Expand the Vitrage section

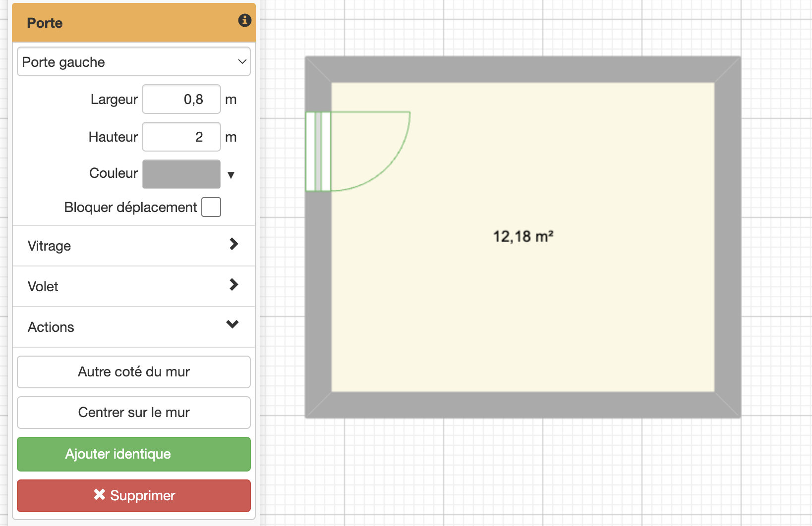134,246
